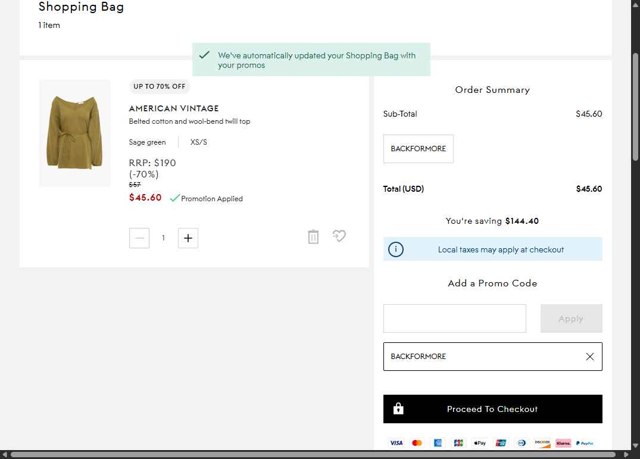Open the sage green top product thumbnail

[75, 133]
